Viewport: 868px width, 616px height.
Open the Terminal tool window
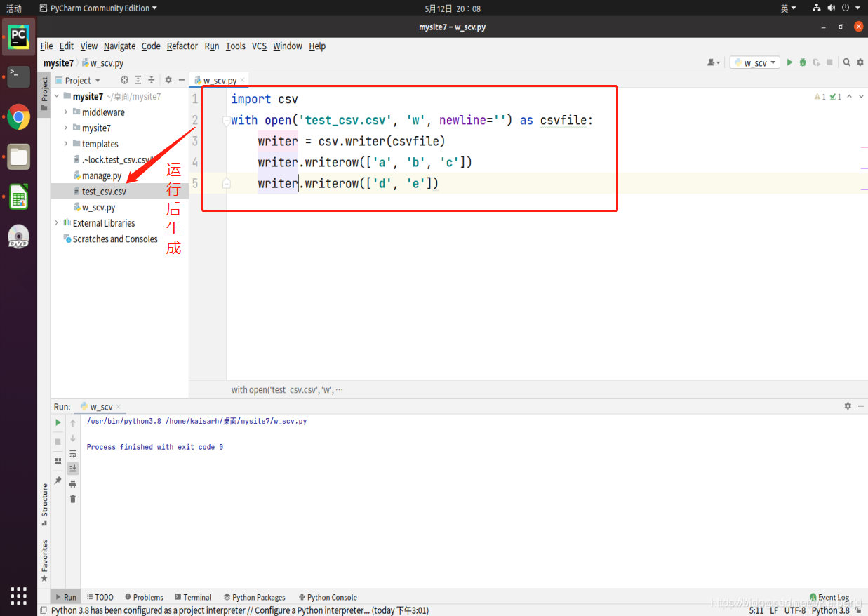point(193,597)
